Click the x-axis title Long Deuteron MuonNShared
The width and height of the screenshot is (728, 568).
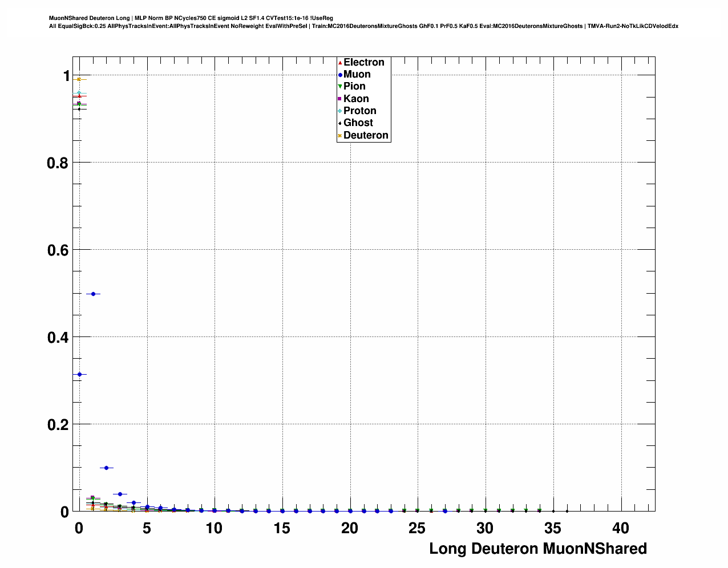click(537, 549)
